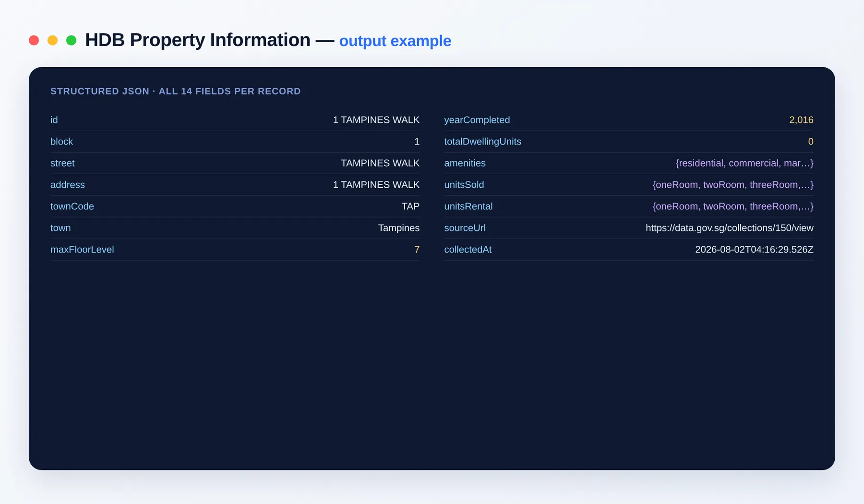This screenshot has width=864, height=504.
Task: Click the 'collectedAt' field label
Action: (x=468, y=250)
